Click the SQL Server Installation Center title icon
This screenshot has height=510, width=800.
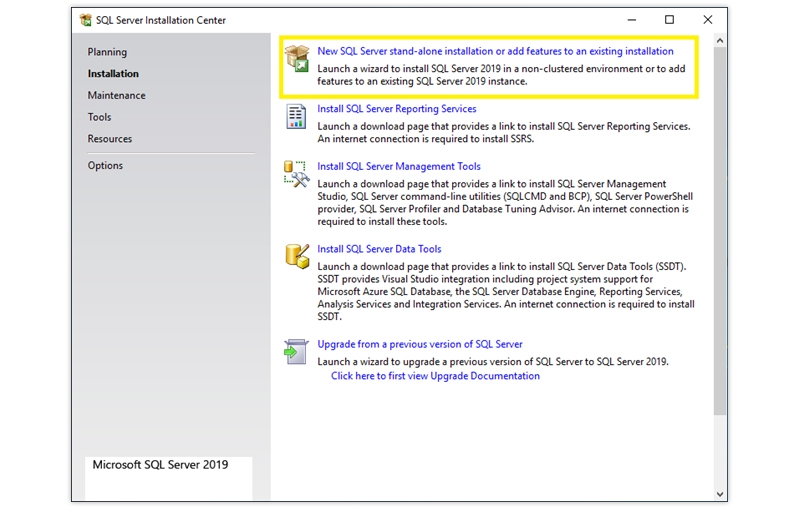[x=86, y=20]
